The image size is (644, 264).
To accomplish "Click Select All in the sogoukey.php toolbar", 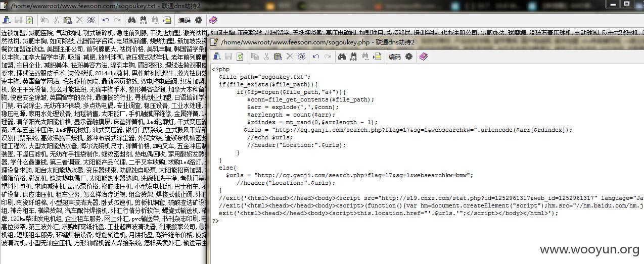I will tap(301, 57).
